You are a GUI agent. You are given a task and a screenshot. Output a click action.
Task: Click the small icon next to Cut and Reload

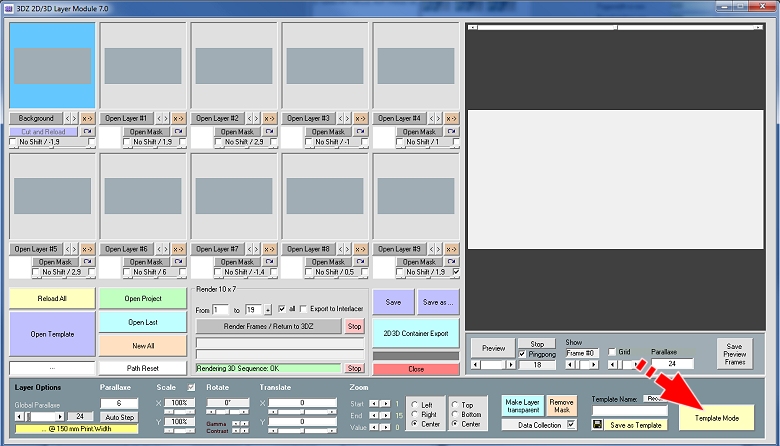tap(86, 131)
